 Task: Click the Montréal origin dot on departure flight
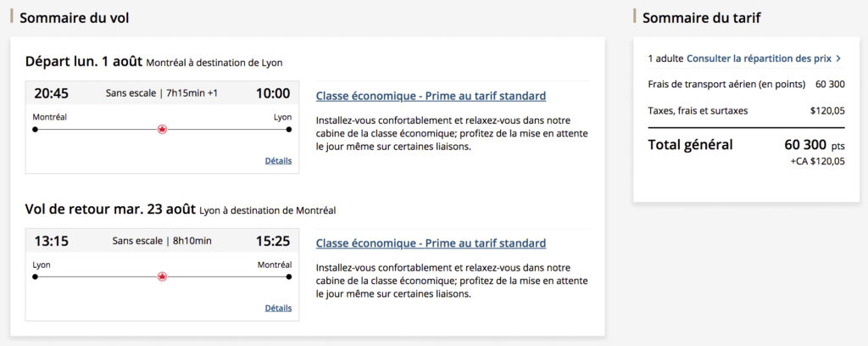pyautogui.click(x=35, y=130)
